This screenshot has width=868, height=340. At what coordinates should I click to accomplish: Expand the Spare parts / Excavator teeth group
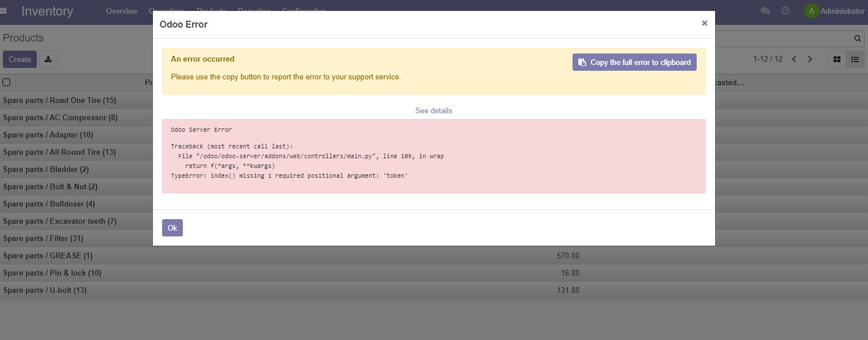coord(60,221)
